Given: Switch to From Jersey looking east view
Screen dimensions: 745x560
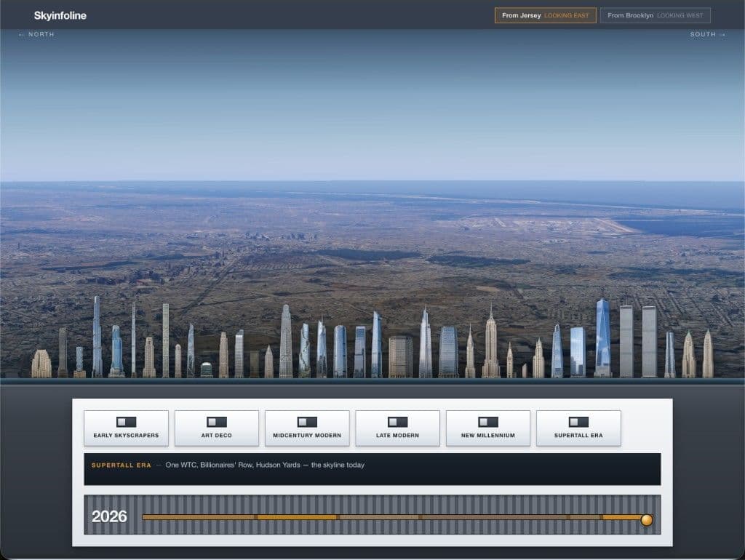Looking at the screenshot, I should (x=546, y=15).
